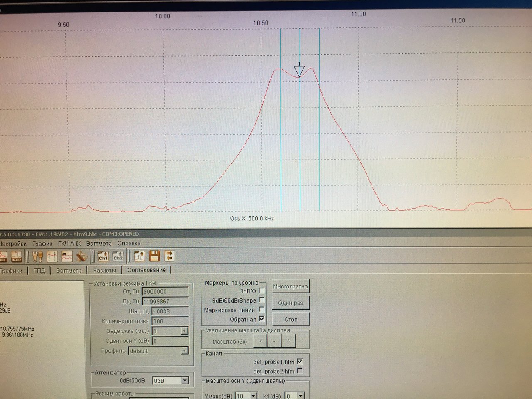Click the Количество точек field
The image size is (532, 399).
[170, 321]
